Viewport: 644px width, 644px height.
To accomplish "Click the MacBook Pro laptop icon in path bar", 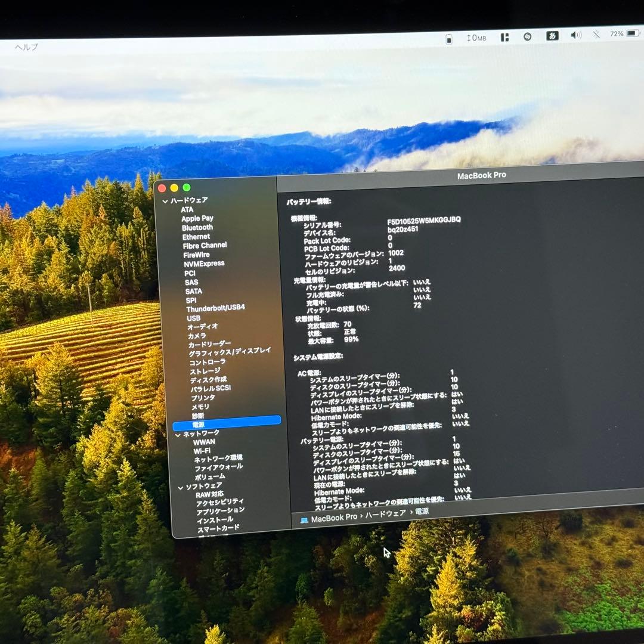I will click(304, 521).
